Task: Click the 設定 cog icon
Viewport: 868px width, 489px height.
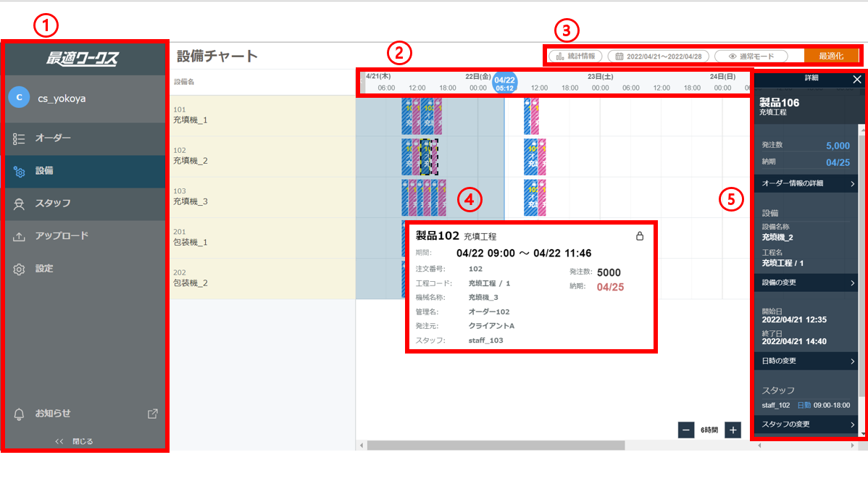Action: (19, 269)
